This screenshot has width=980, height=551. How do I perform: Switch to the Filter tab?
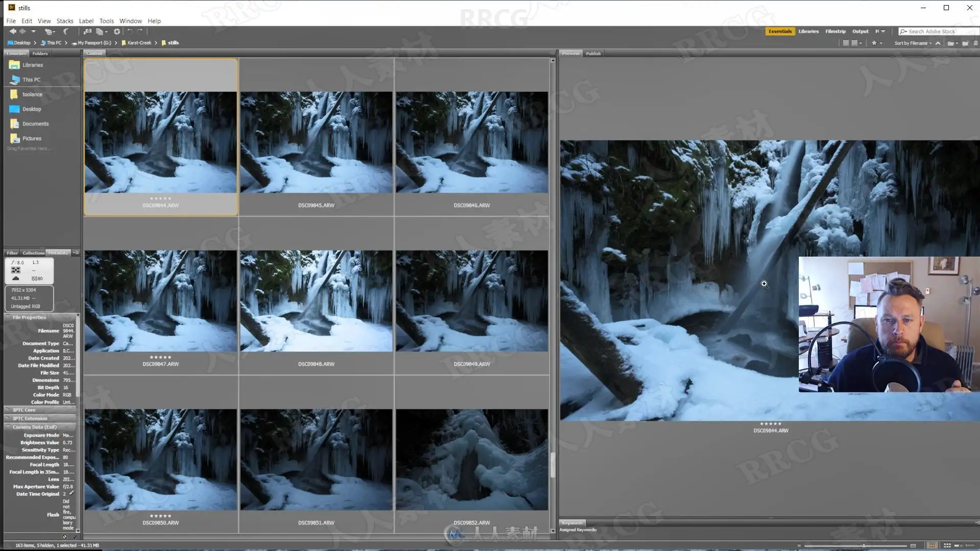click(12, 253)
